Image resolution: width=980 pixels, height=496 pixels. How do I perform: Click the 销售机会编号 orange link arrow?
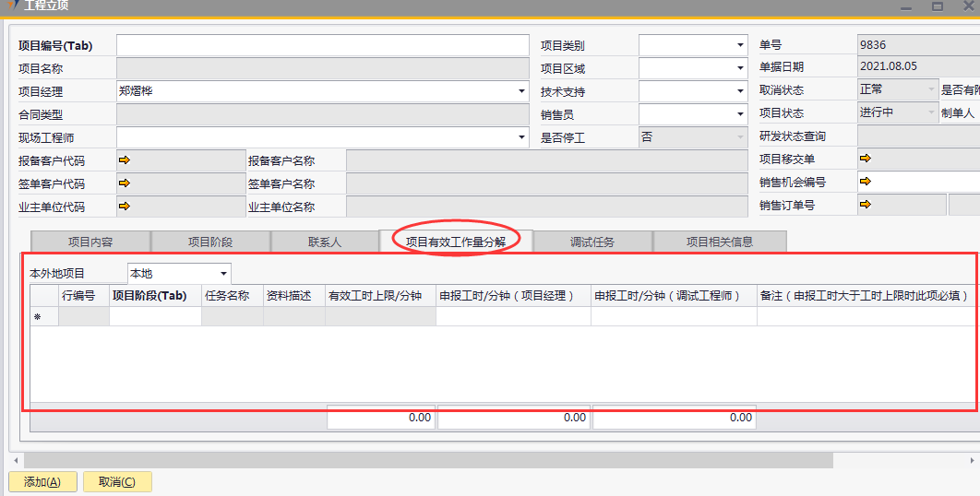[x=866, y=182]
